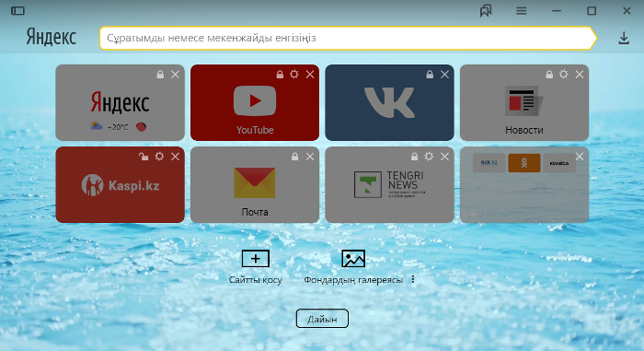
Task: Lock the unpinned Kaspi.kz tile
Action: tap(144, 157)
